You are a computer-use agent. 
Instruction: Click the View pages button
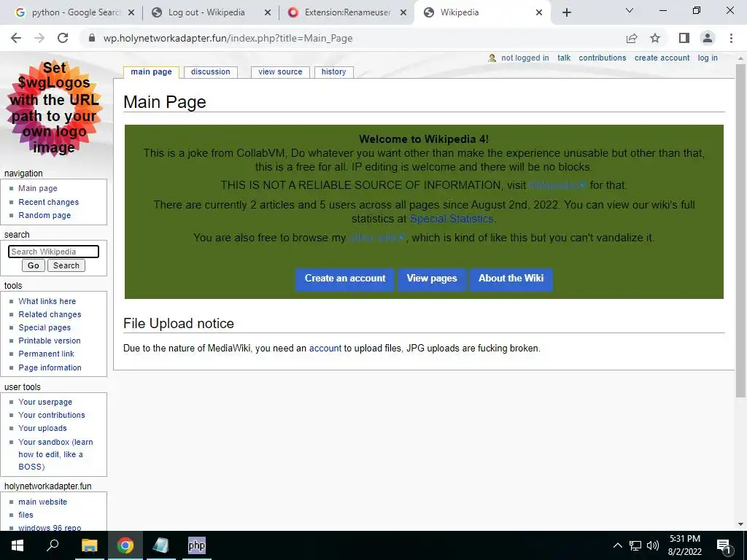click(432, 279)
